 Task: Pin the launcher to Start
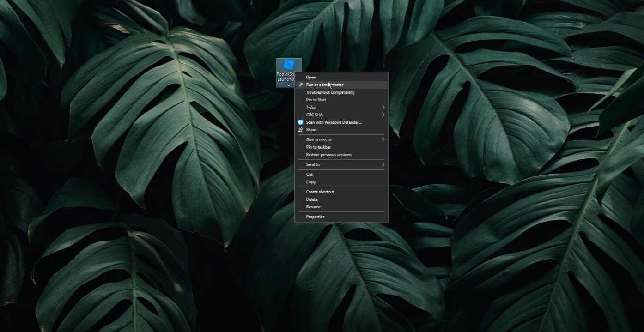point(316,100)
